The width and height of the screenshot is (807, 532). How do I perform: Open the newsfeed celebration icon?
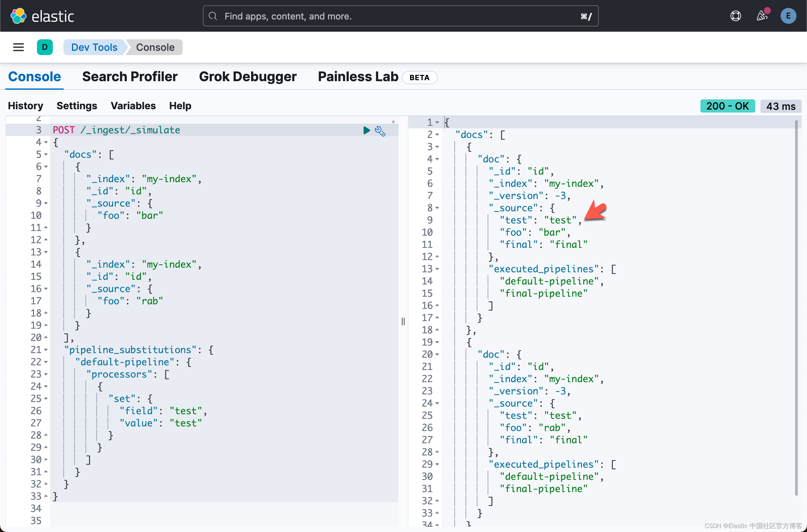point(762,16)
